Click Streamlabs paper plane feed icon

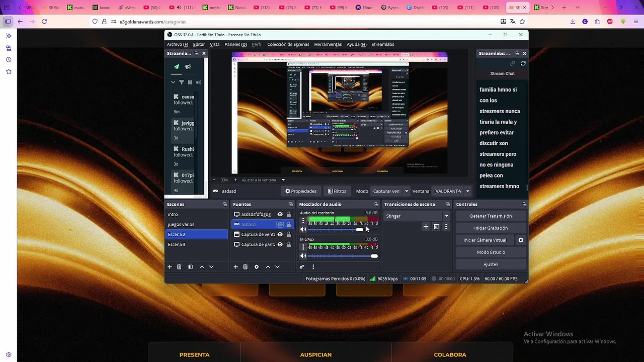pos(177,67)
